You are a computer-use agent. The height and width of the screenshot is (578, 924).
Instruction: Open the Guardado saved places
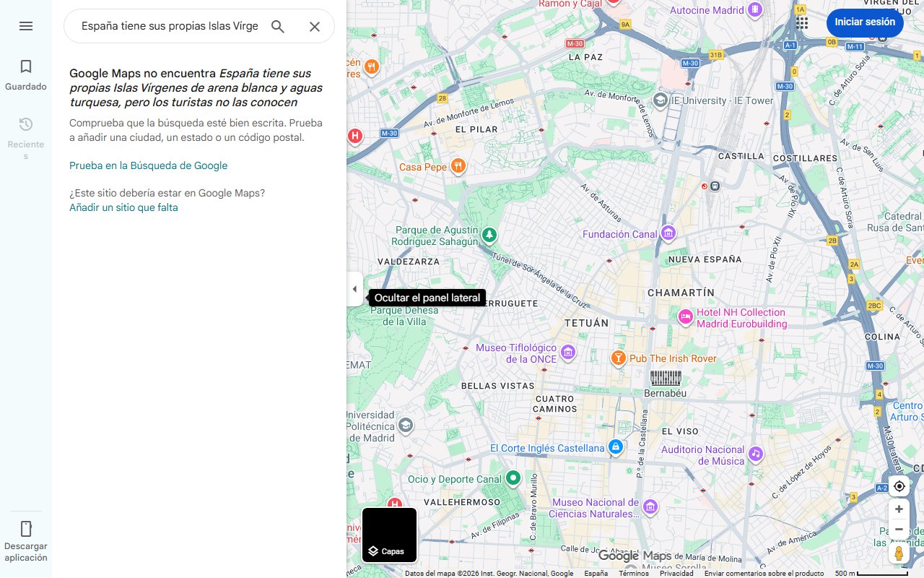[x=26, y=75]
